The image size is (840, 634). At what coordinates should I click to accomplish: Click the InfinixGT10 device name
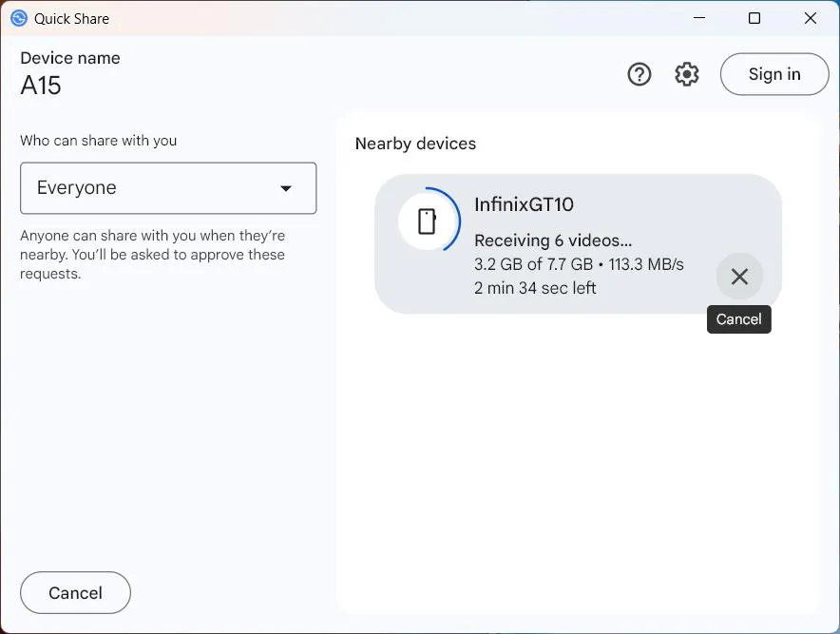(524, 204)
